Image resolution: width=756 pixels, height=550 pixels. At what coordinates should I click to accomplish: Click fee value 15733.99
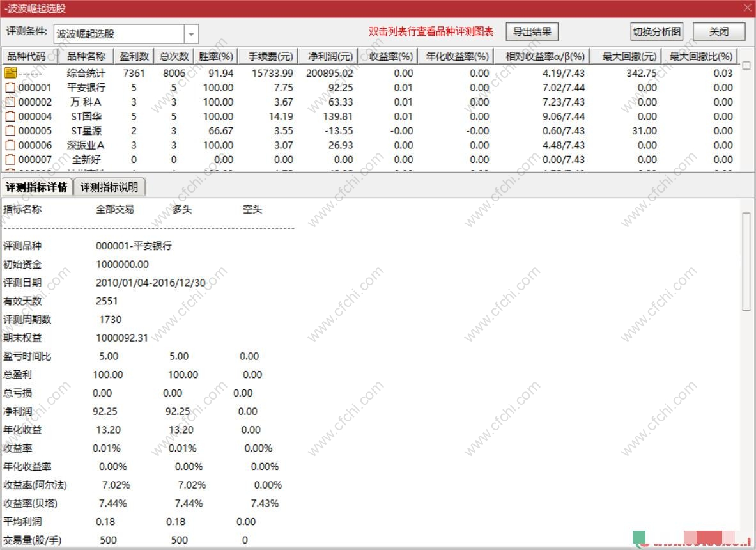tap(272, 73)
